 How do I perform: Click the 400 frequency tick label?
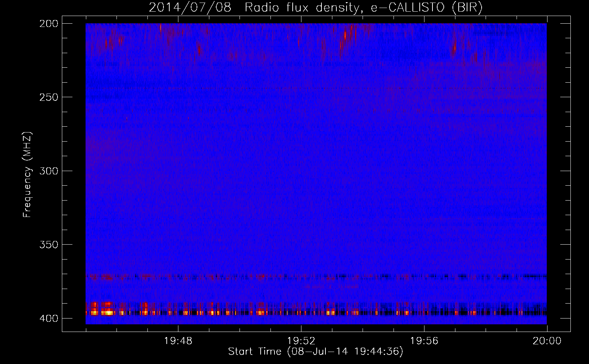(x=49, y=318)
